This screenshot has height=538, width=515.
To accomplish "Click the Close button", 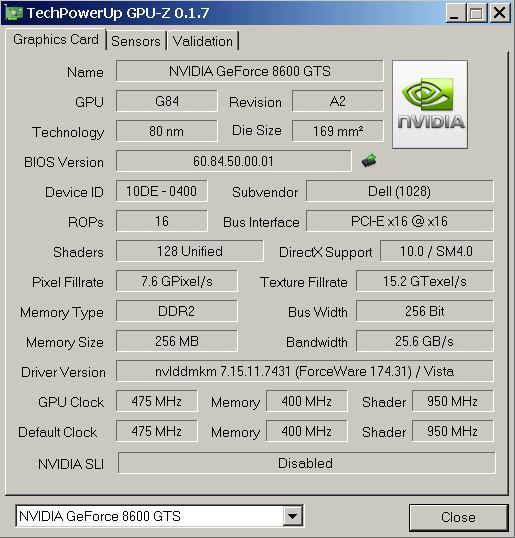I will 458,517.
